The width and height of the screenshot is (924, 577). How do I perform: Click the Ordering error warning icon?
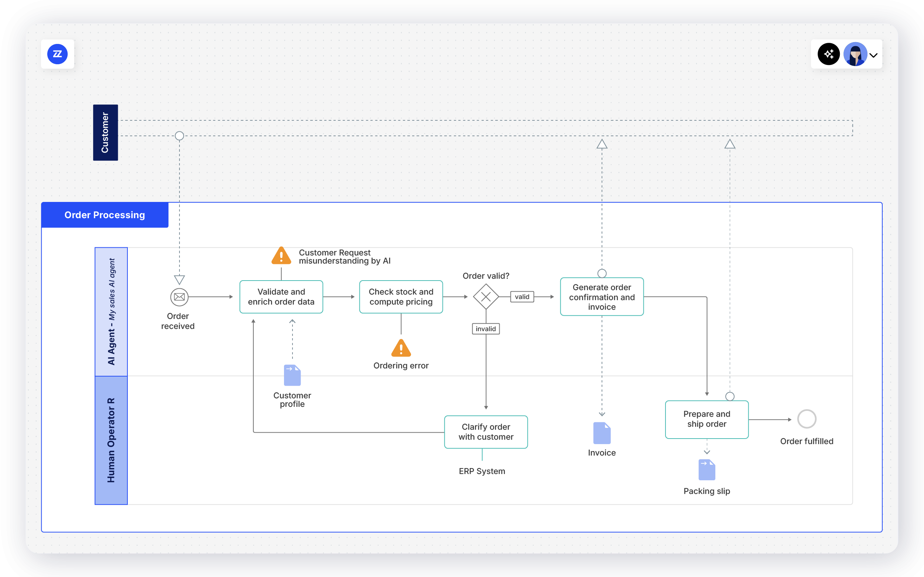click(401, 348)
